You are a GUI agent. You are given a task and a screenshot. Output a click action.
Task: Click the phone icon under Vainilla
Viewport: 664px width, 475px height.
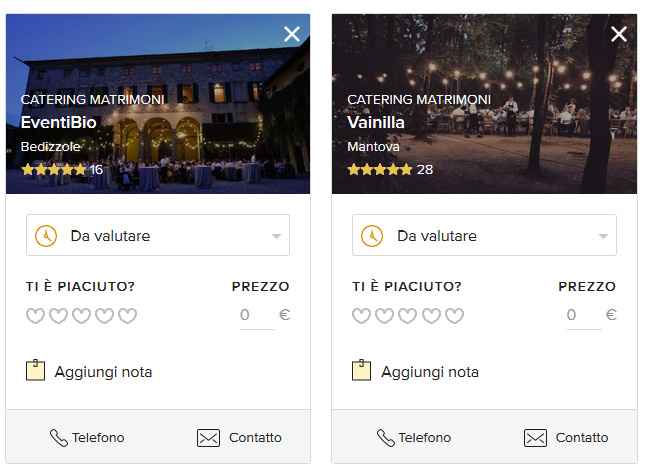(385, 438)
